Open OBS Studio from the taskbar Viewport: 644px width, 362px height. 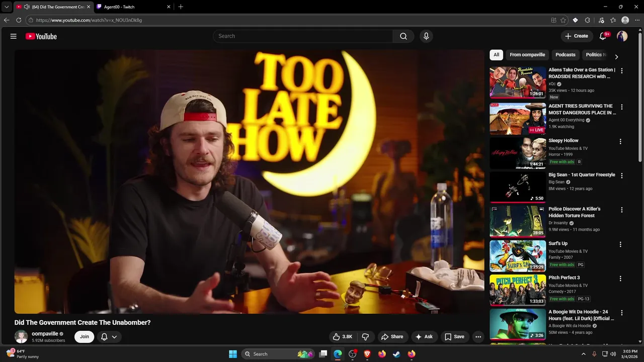(x=352, y=354)
